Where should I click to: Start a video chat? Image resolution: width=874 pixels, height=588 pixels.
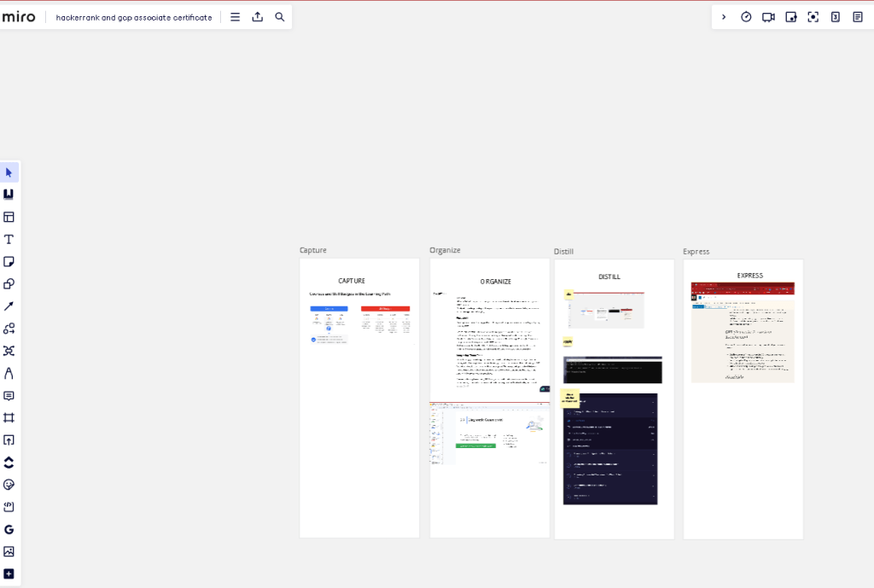click(x=769, y=17)
